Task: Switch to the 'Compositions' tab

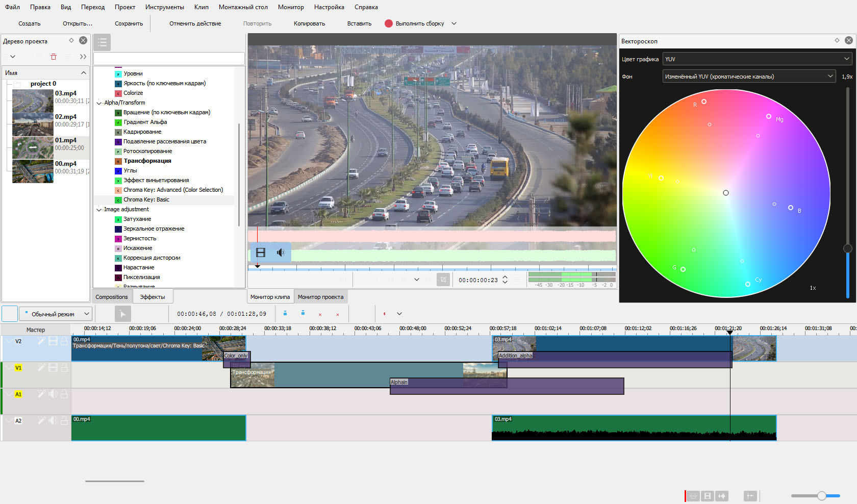Action: (112, 297)
